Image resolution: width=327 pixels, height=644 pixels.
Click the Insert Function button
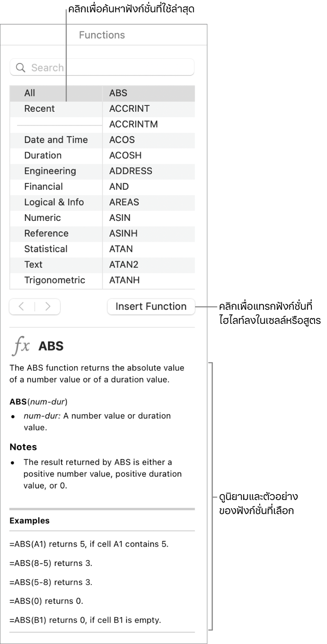151,307
